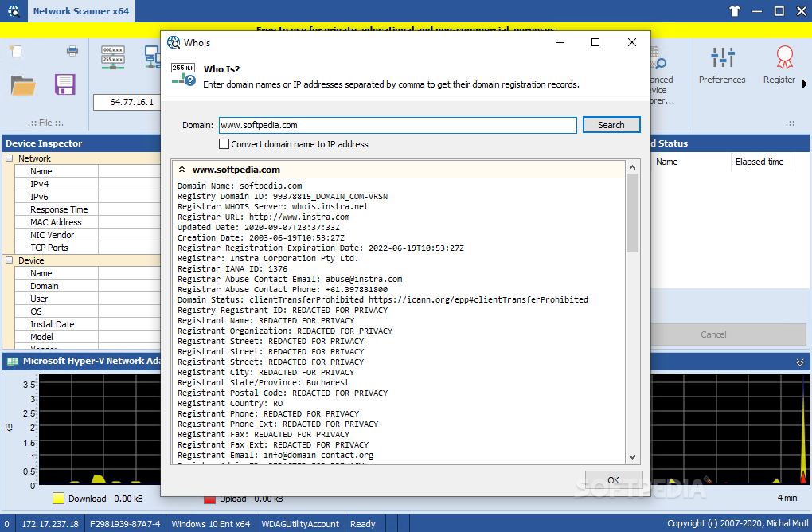Collapse the www.softpedia.com WhoIs result
Screen dimensions: 812x532
tap(182, 170)
